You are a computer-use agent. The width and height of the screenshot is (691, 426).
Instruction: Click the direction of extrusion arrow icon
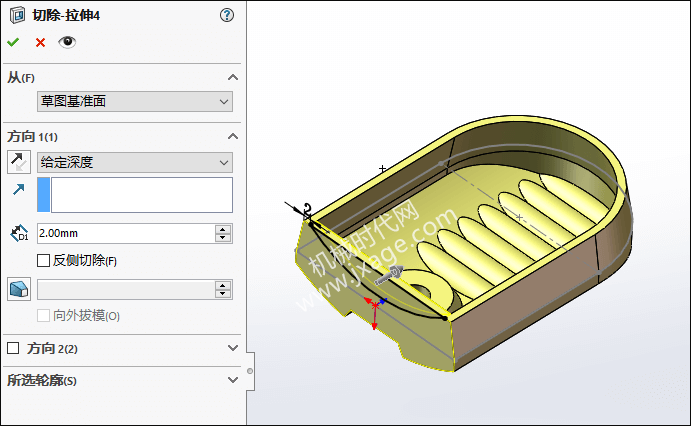point(19,189)
